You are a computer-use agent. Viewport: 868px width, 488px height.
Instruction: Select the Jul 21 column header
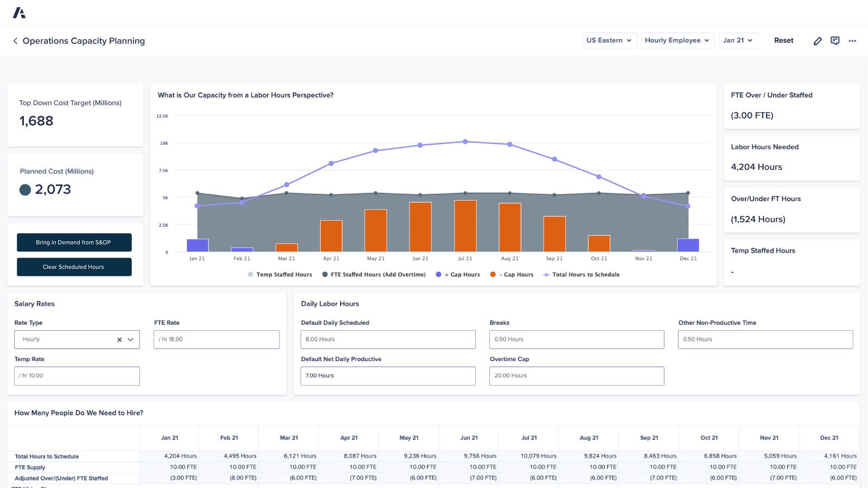pos(529,438)
